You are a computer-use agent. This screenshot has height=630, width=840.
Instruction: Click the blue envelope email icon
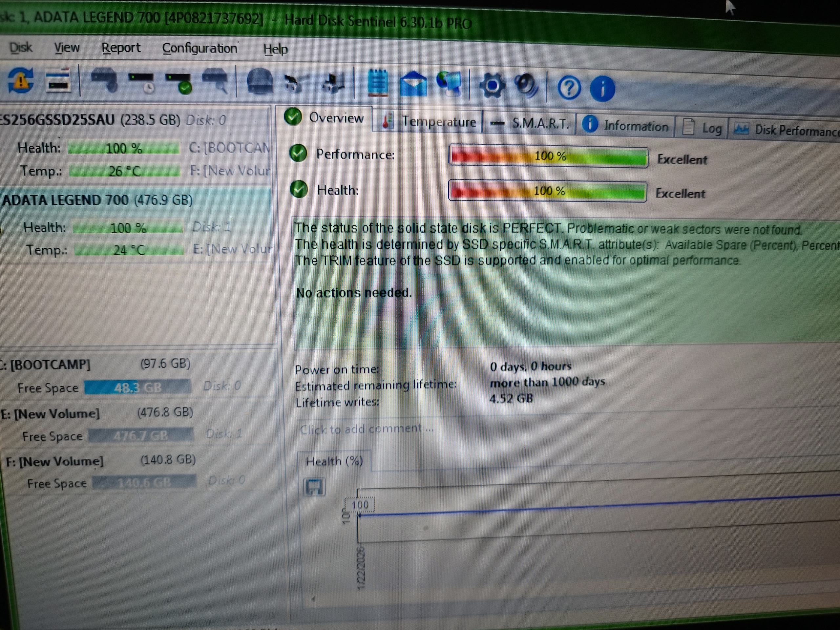tap(413, 84)
